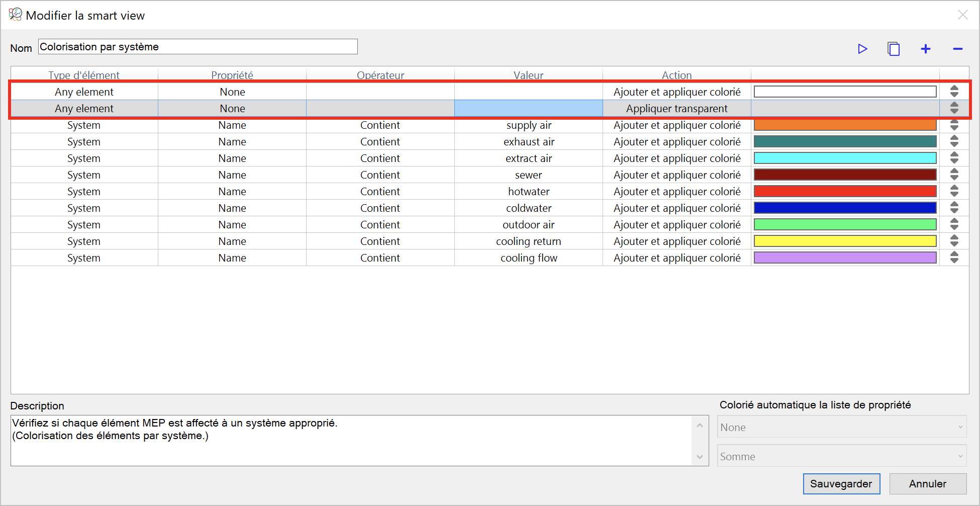Screen dimensions: 980x506
Task: Reorder the outdoor air row with arrows
Action: 954,224
